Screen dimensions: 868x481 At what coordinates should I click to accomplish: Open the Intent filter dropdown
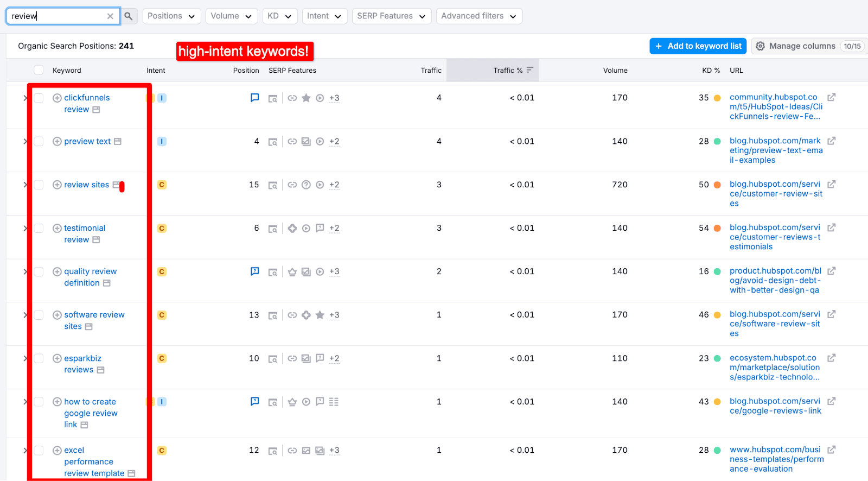pyautogui.click(x=324, y=16)
